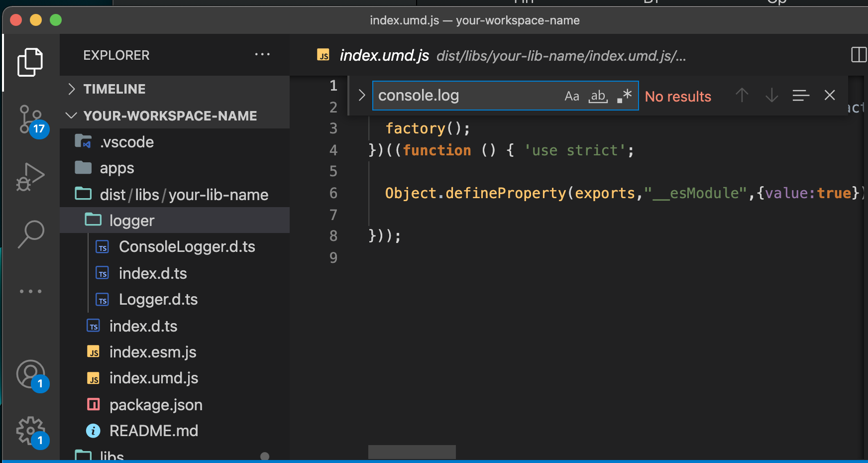Toggle Match Case in find widget
This screenshot has width=868, height=463.
(x=572, y=96)
